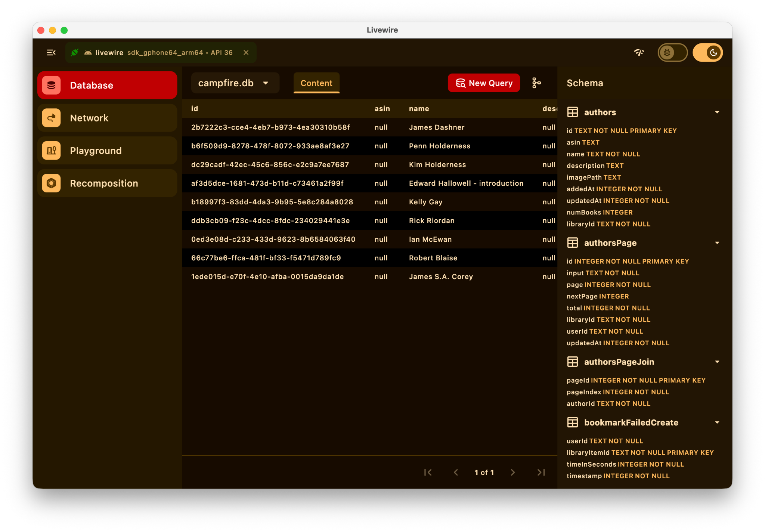Screen dimensions: 765x532
Task: Switch to the Content tab
Action: pos(316,83)
